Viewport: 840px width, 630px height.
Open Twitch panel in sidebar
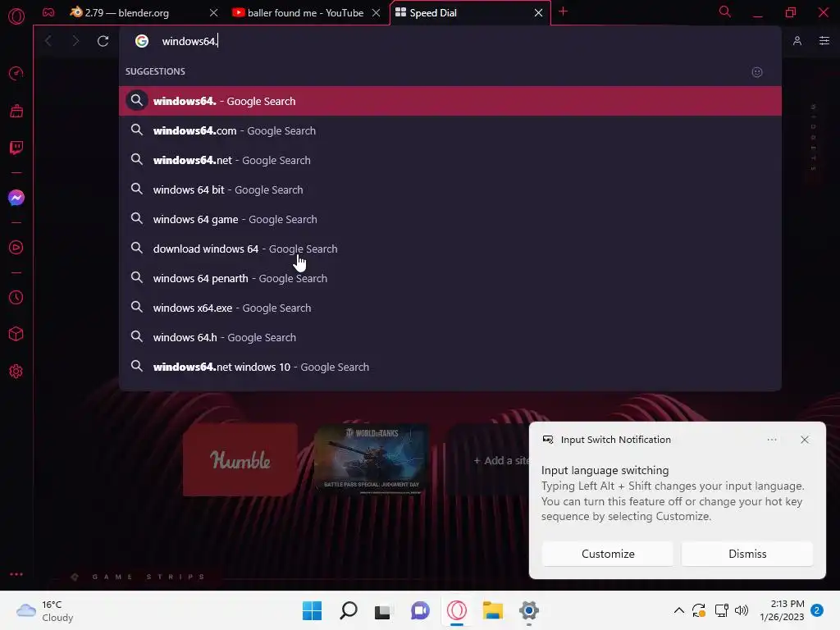(16, 148)
